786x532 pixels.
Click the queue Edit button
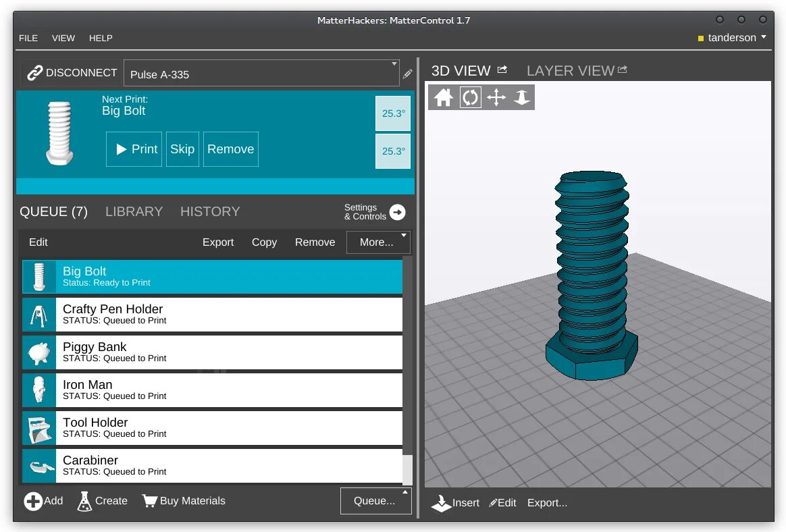coord(38,242)
